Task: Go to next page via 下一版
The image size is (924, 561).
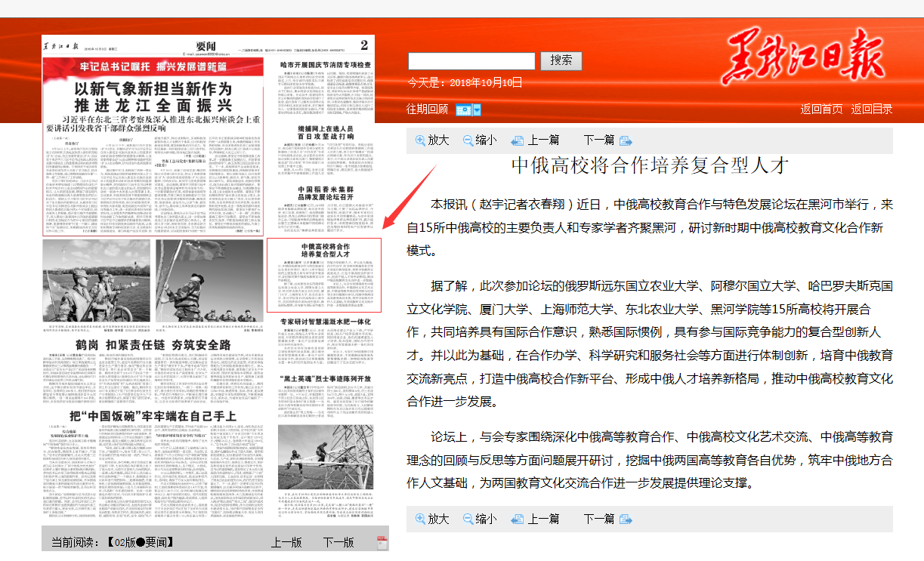Action: pyautogui.click(x=338, y=542)
